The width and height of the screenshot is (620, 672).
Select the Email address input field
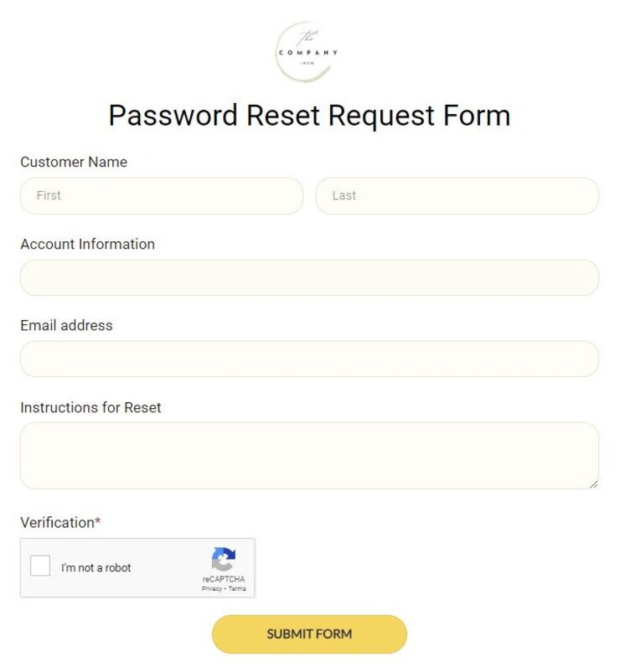[309, 359]
